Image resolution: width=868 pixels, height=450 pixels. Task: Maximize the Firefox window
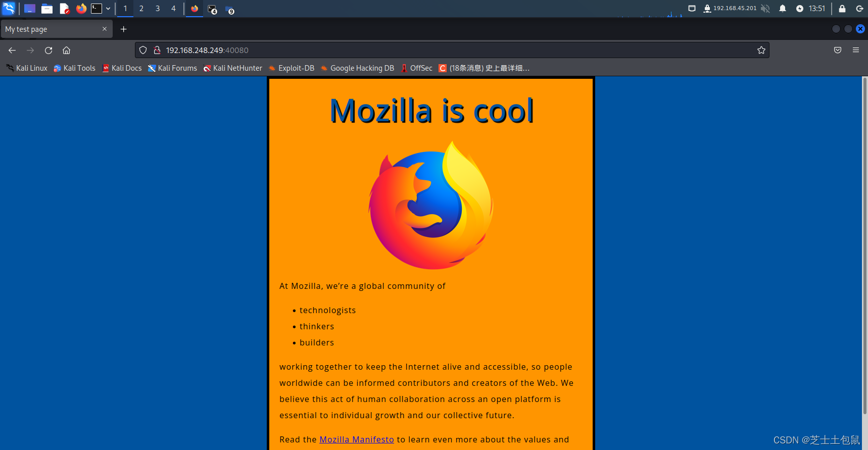pos(848,29)
